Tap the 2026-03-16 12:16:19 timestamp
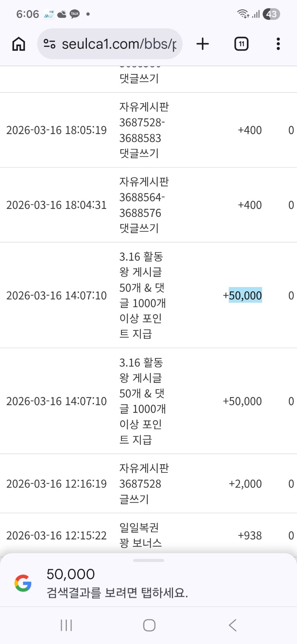 tap(56, 484)
